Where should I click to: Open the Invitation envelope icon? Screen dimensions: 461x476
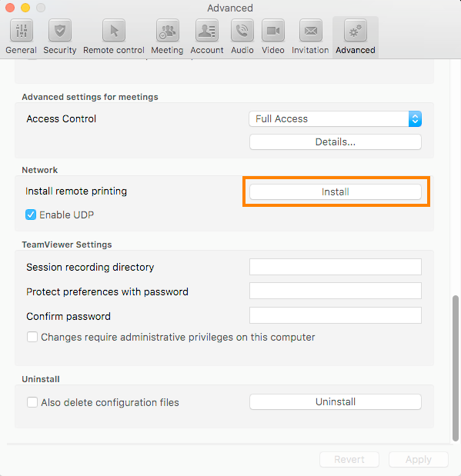point(311,30)
